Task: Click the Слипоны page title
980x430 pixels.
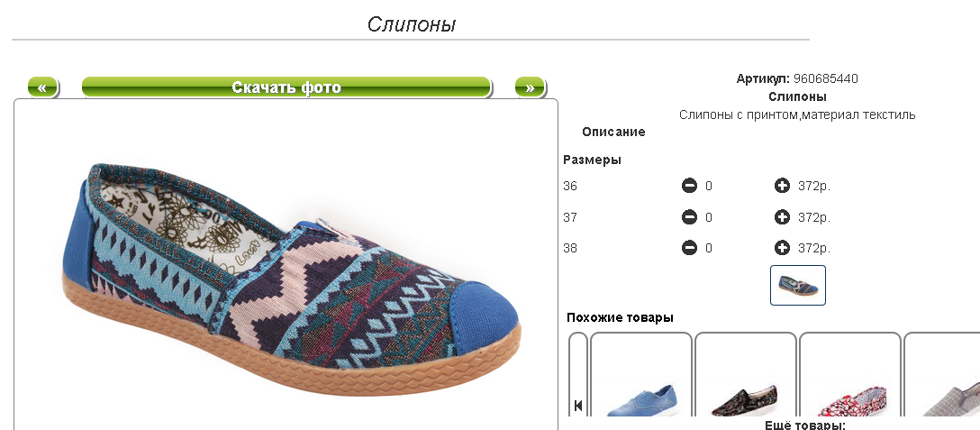Action: [x=412, y=24]
